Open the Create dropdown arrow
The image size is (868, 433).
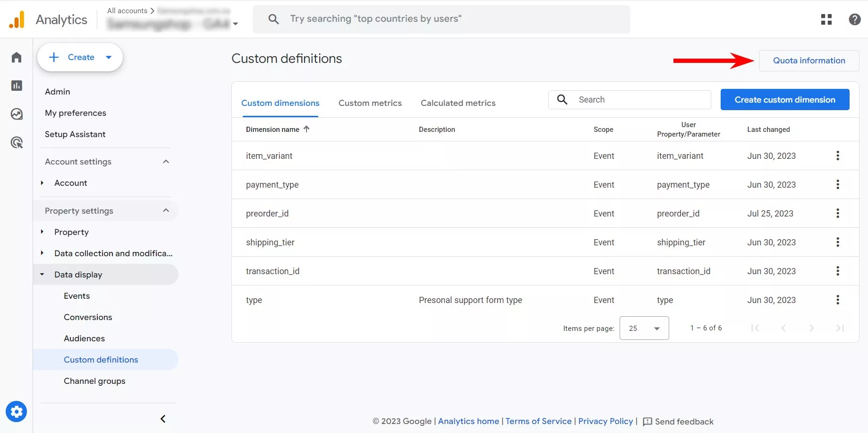(109, 57)
